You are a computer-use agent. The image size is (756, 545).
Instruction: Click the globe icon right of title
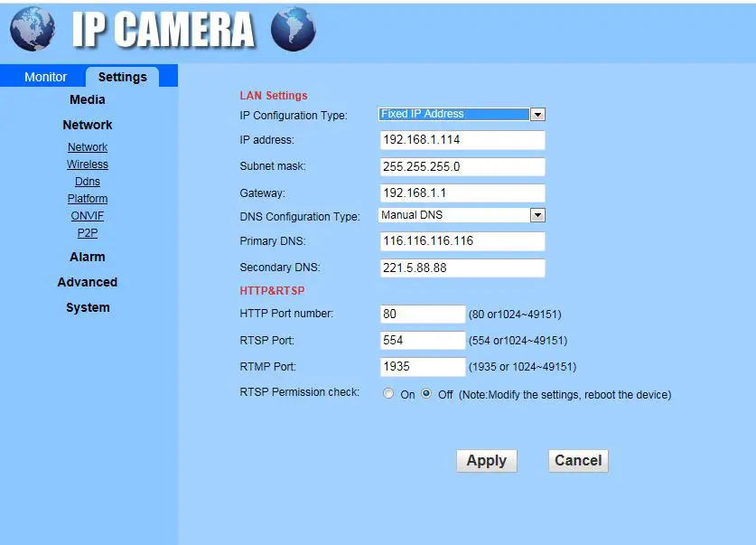click(x=292, y=28)
